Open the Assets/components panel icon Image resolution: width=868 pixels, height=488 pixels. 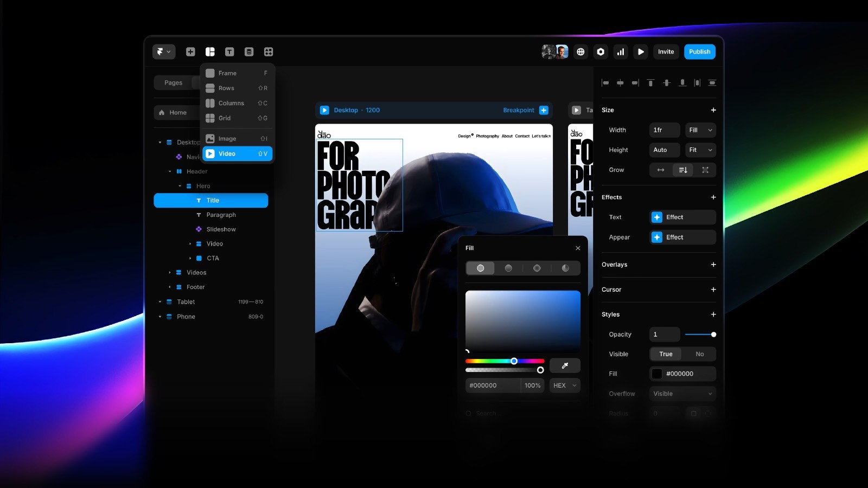coord(269,52)
